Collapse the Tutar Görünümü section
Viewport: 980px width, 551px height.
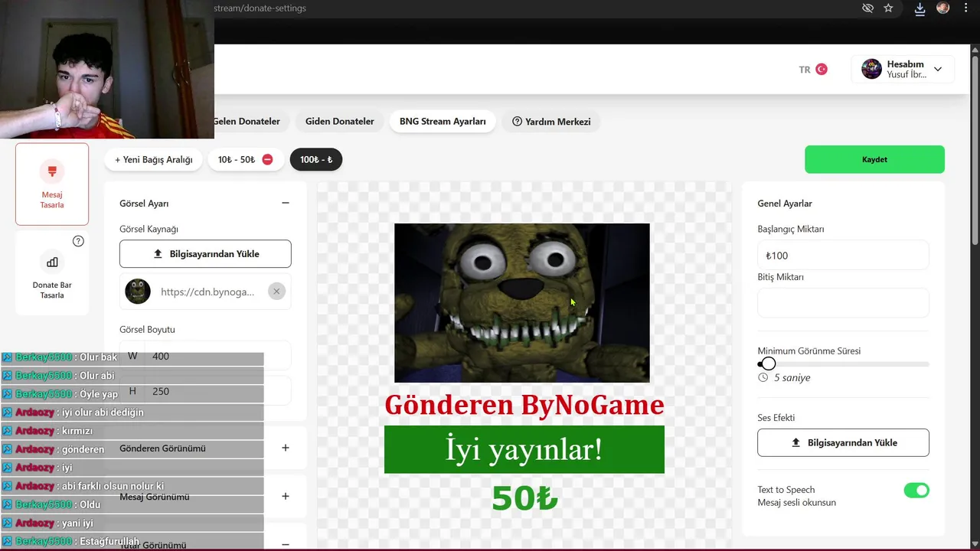pos(285,544)
